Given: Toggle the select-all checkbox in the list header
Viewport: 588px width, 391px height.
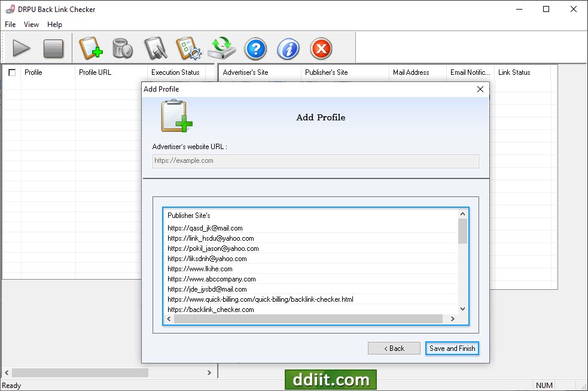Looking at the screenshot, I should (x=11, y=72).
